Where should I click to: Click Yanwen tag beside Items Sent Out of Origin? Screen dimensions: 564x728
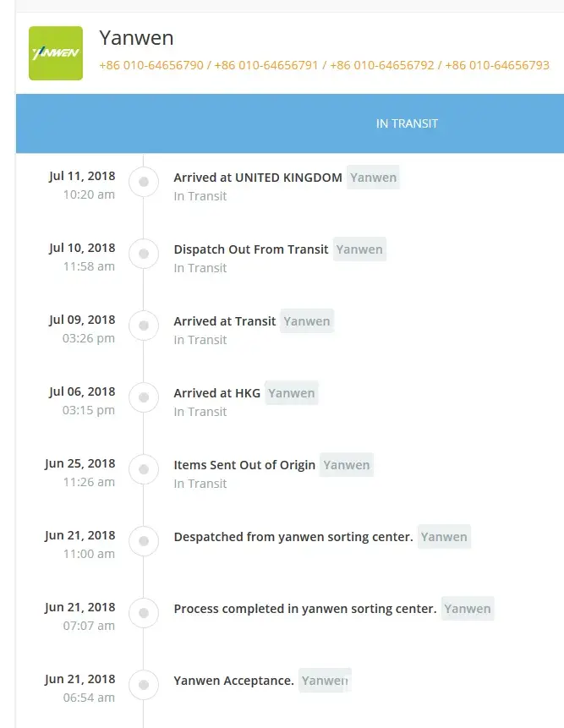point(346,465)
